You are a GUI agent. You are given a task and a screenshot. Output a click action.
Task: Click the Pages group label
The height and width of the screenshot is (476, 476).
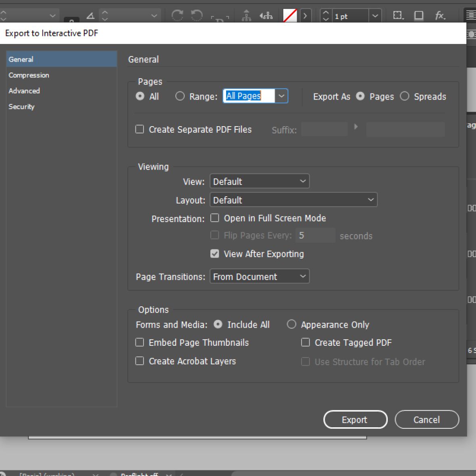coord(150,82)
